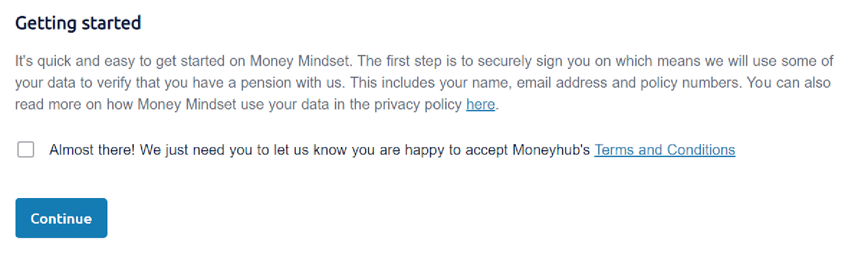Click the blue Continue button

point(61,218)
